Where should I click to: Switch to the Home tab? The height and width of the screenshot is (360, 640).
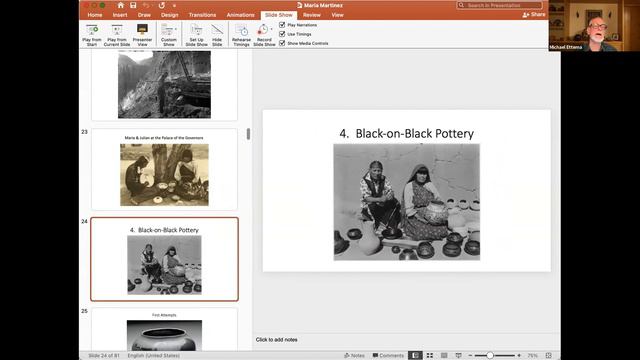point(95,15)
